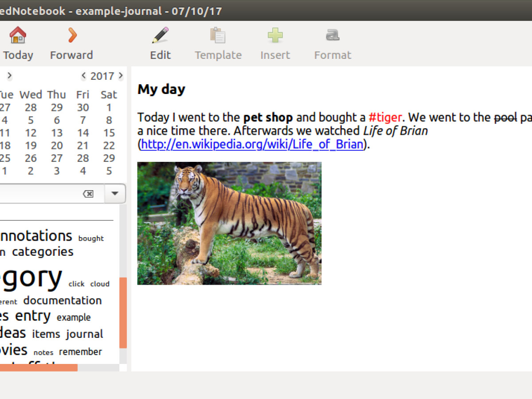Click the Template clipboard icon
Viewport: 532px width, 399px height.
pyautogui.click(x=218, y=35)
